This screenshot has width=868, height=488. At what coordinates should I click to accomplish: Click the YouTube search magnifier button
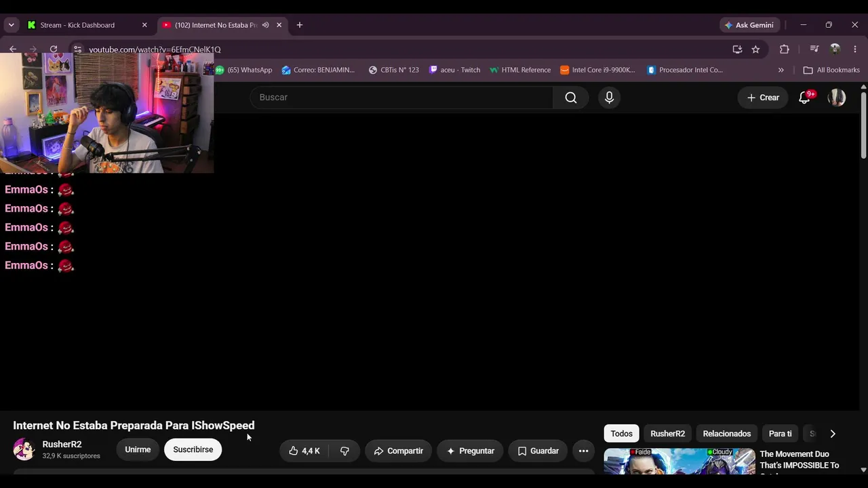(571, 98)
